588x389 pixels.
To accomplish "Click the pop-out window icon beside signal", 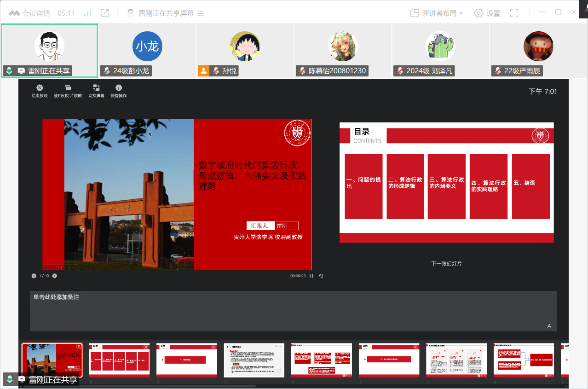I will coord(105,13).
